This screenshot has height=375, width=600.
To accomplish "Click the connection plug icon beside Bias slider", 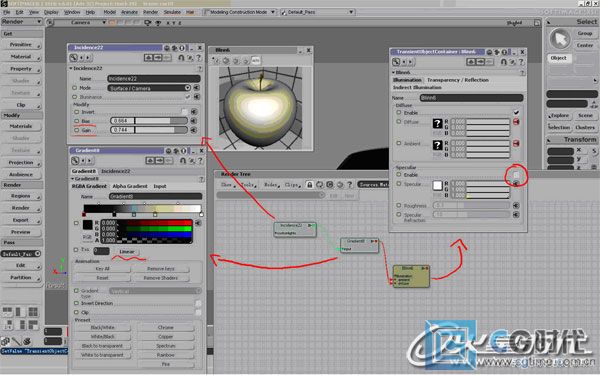I will tap(194, 121).
